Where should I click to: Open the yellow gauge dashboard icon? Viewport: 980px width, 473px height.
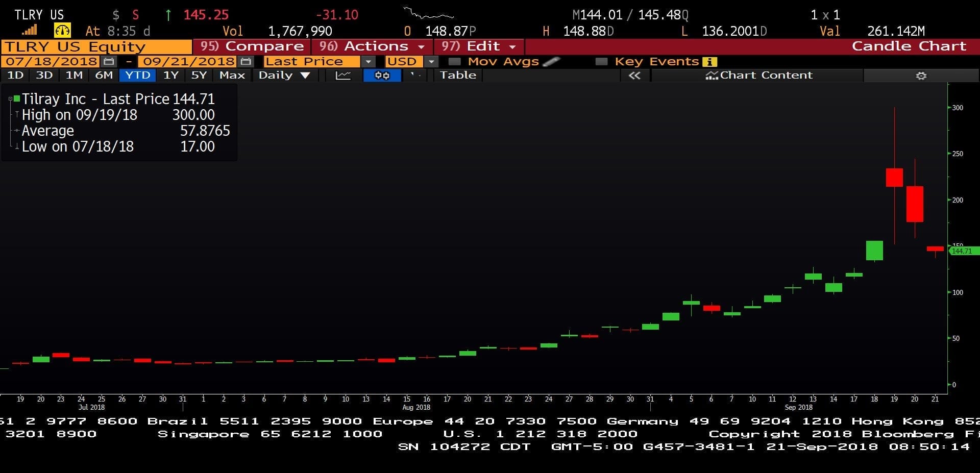[62, 30]
